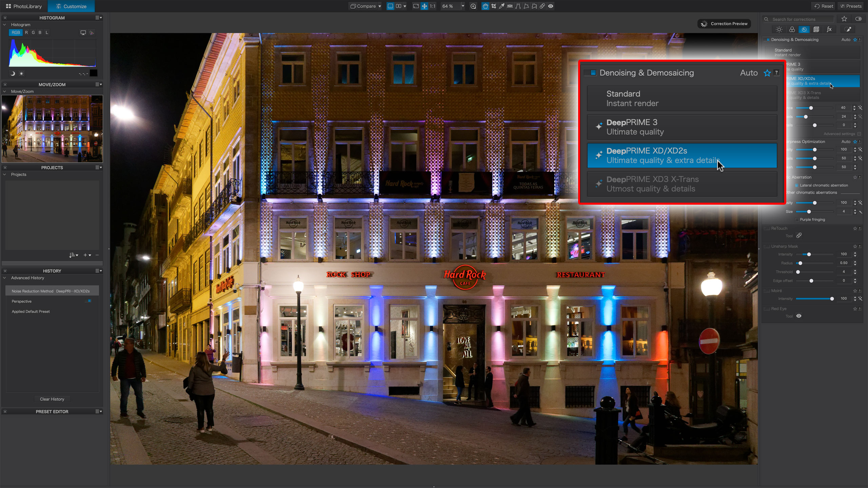Open the Repair bandage tool in toolbar

[542, 6]
